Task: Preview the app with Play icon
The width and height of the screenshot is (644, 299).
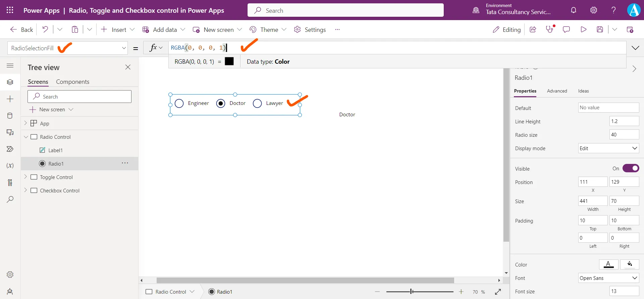Action: click(583, 29)
